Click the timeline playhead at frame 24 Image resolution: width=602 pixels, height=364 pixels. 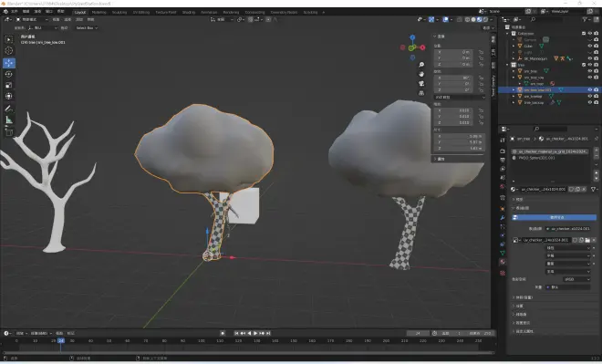(61, 340)
